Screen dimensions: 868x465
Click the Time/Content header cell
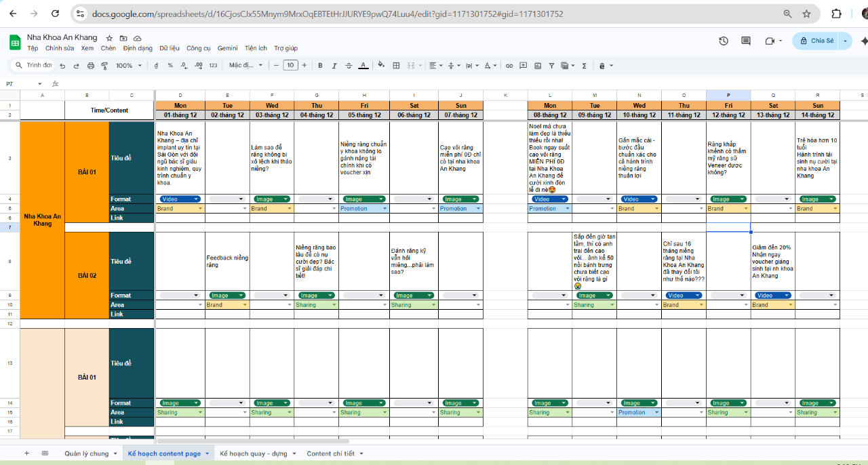(x=110, y=110)
